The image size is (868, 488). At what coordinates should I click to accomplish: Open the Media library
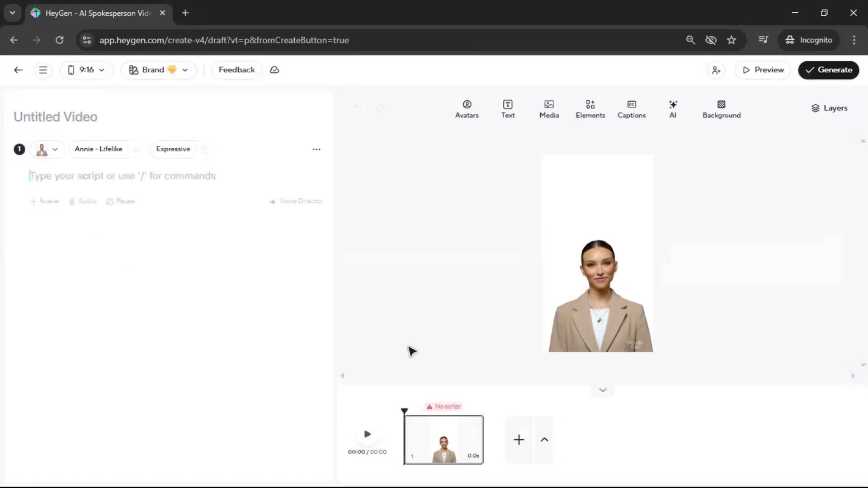tap(549, 109)
